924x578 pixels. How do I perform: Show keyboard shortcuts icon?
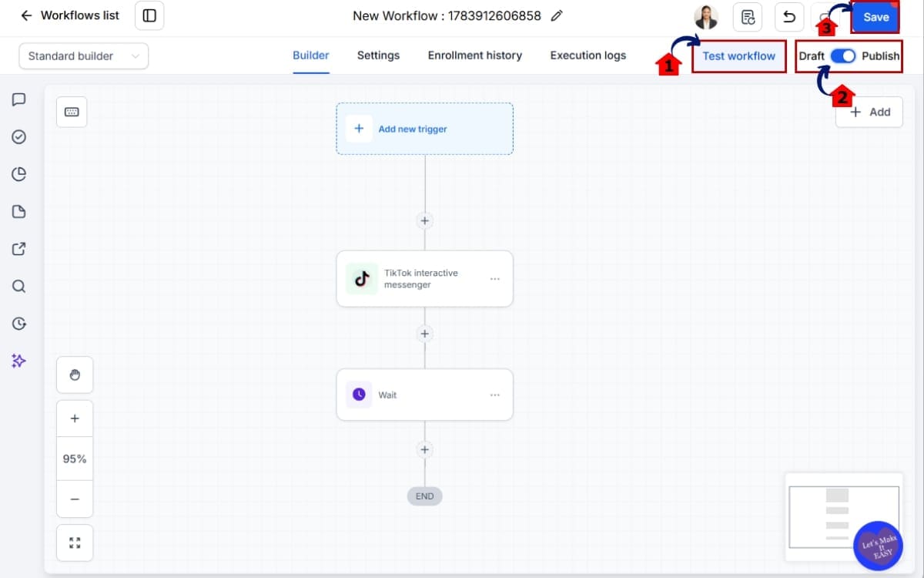(x=72, y=112)
